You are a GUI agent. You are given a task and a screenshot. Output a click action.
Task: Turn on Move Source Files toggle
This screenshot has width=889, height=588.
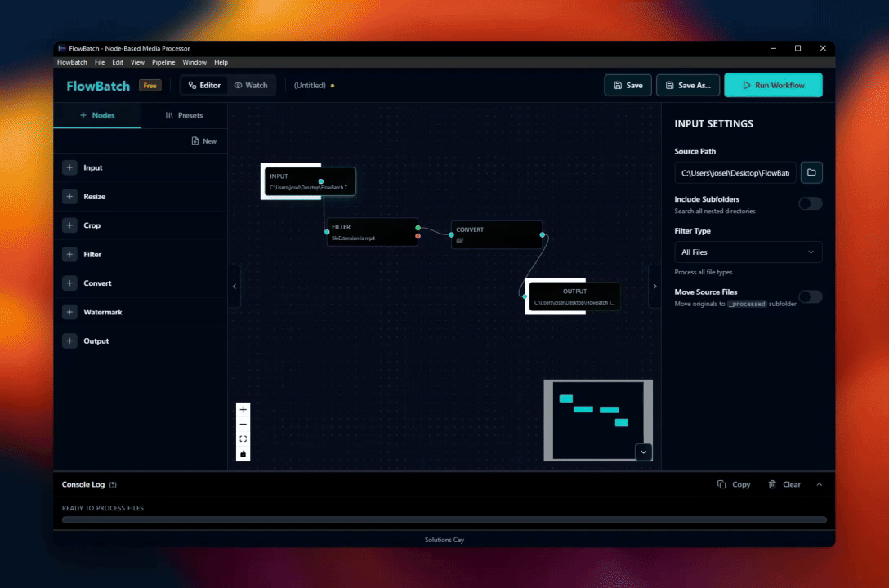click(810, 296)
